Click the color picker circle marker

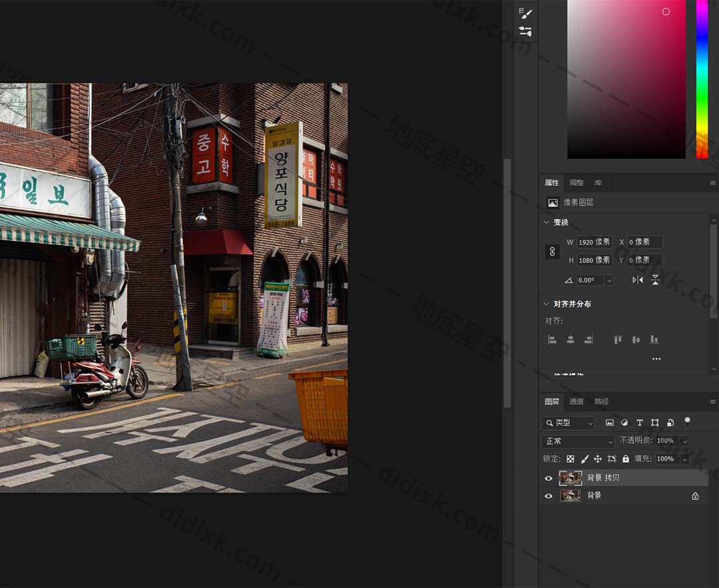click(666, 11)
